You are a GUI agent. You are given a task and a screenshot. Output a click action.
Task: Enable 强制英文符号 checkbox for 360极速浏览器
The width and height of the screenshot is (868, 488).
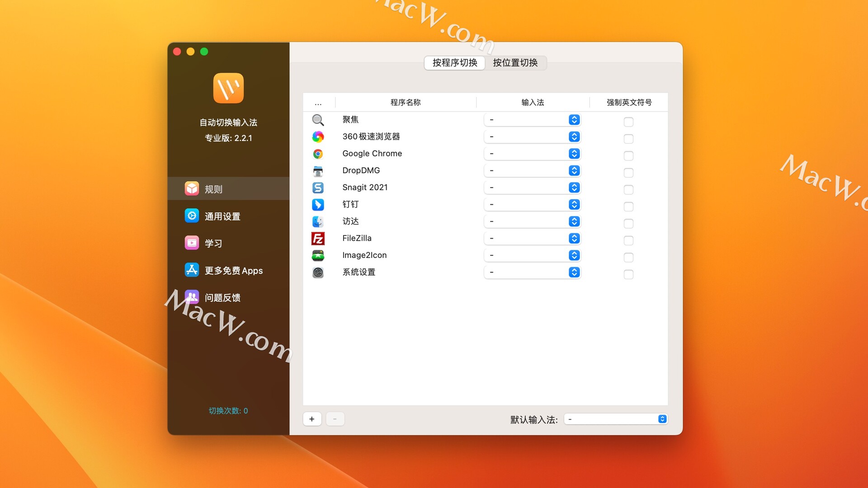(x=628, y=139)
